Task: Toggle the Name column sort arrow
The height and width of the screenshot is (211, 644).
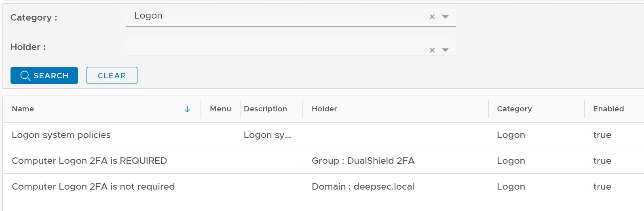Action: [187, 109]
